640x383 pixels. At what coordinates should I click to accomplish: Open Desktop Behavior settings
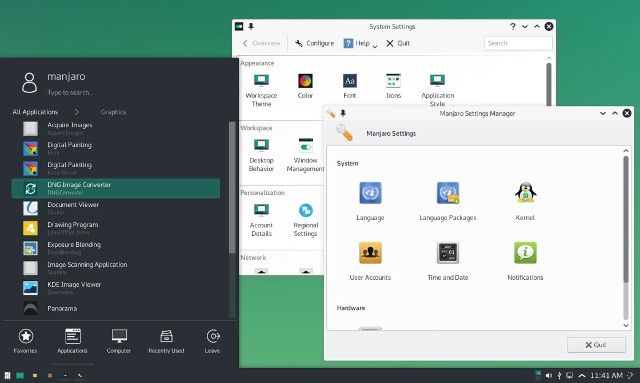[261, 155]
